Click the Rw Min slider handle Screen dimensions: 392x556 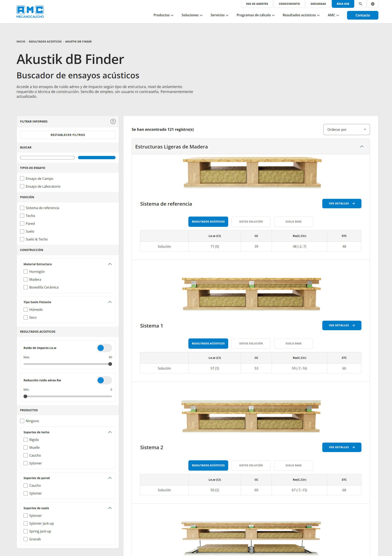pyautogui.click(x=25, y=396)
